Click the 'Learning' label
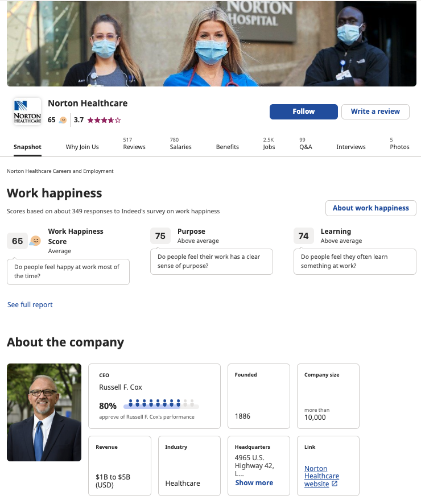421x504 pixels. pyautogui.click(x=336, y=232)
